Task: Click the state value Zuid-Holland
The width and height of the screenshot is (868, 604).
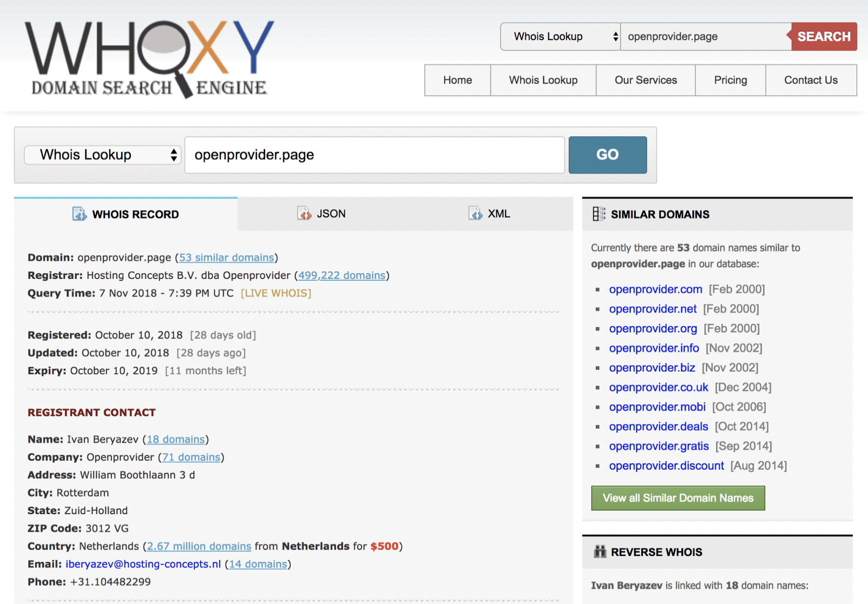Action: point(96,510)
